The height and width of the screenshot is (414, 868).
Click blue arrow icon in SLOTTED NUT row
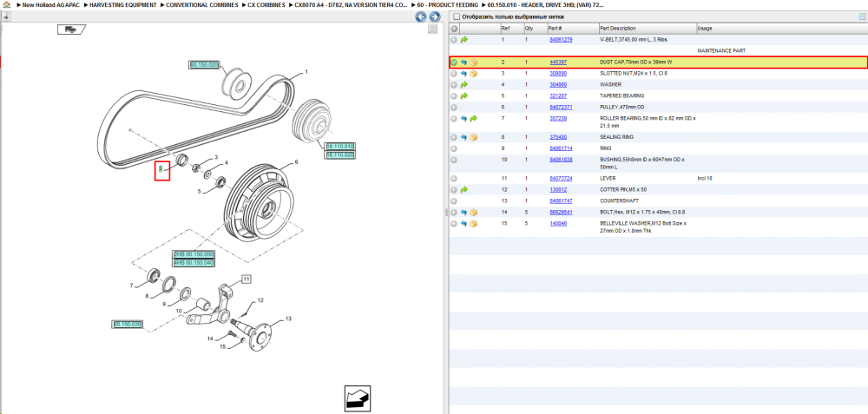coord(464,74)
